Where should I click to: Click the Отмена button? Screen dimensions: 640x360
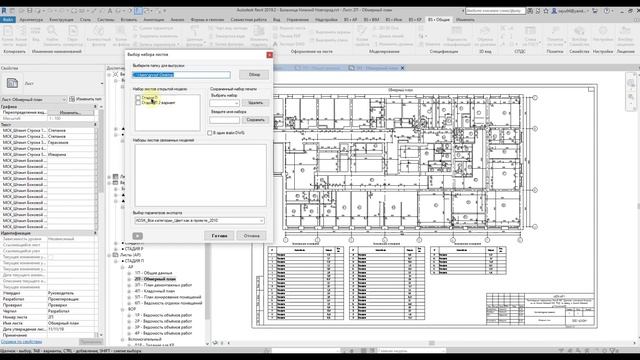pos(251,236)
